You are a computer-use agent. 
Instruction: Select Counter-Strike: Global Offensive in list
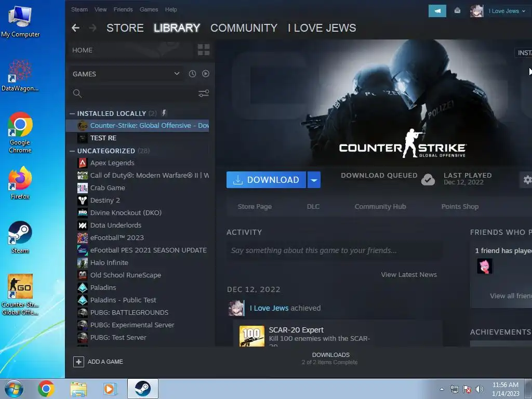pyautogui.click(x=137, y=126)
